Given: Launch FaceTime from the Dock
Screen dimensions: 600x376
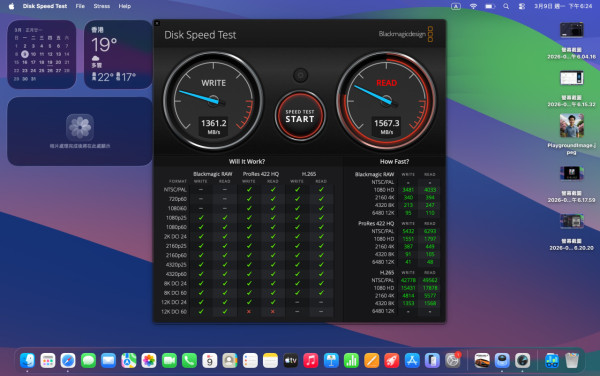Looking at the screenshot, I should 169,360.
